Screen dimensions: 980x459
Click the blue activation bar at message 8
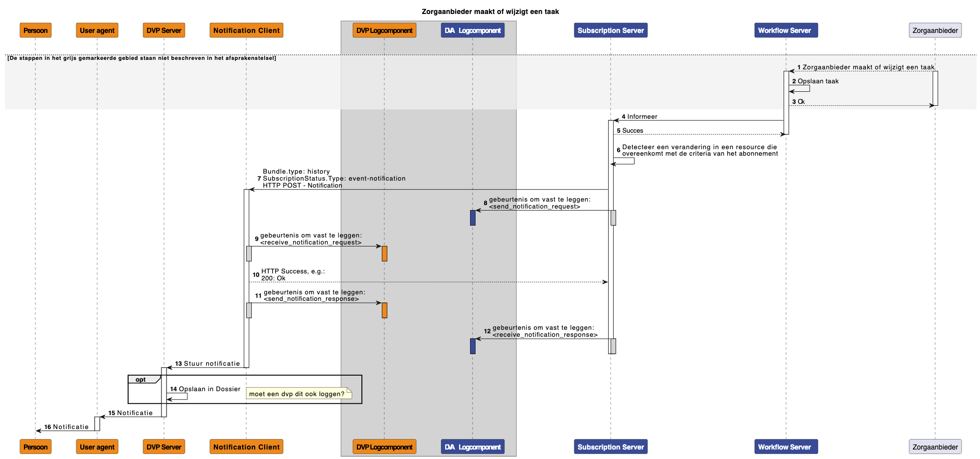pos(473,218)
